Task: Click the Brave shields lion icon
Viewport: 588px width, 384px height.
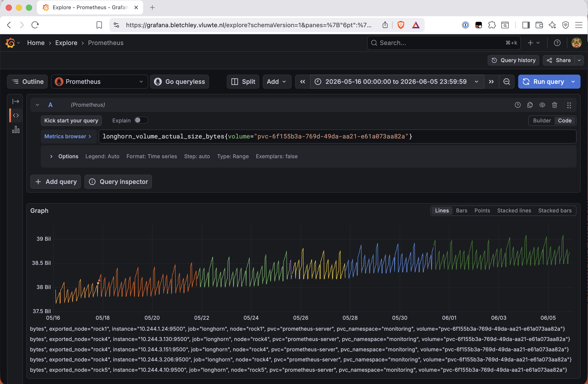Action: 401,25
